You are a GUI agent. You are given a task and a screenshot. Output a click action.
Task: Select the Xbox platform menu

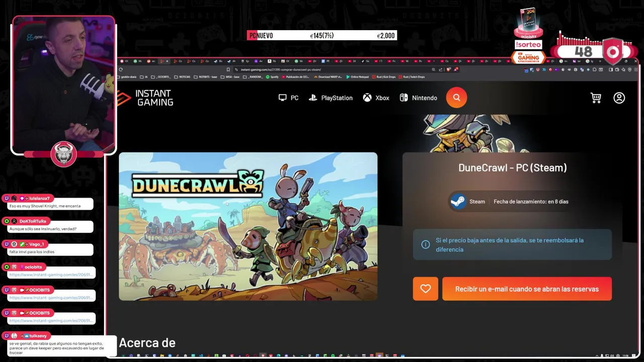pyautogui.click(x=376, y=98)
